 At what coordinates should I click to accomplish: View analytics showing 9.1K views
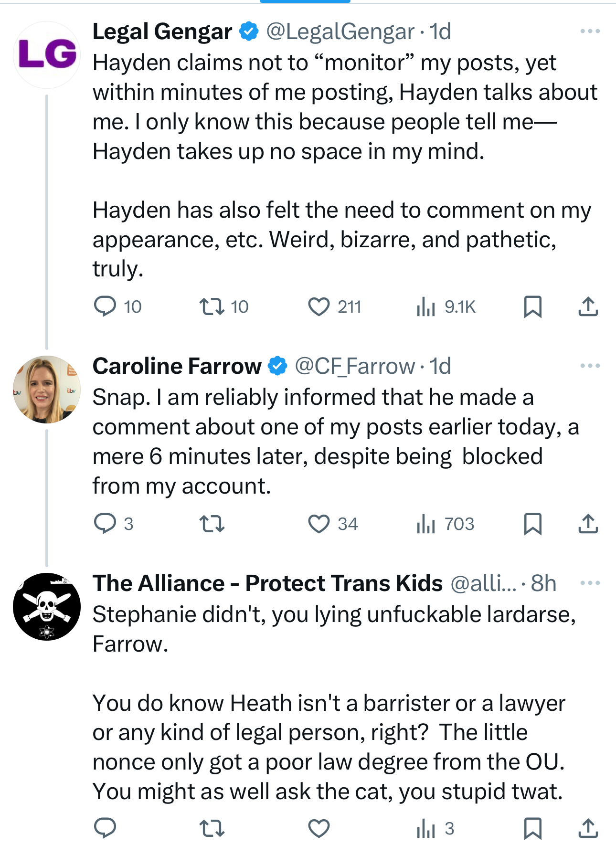coord(426,306)
